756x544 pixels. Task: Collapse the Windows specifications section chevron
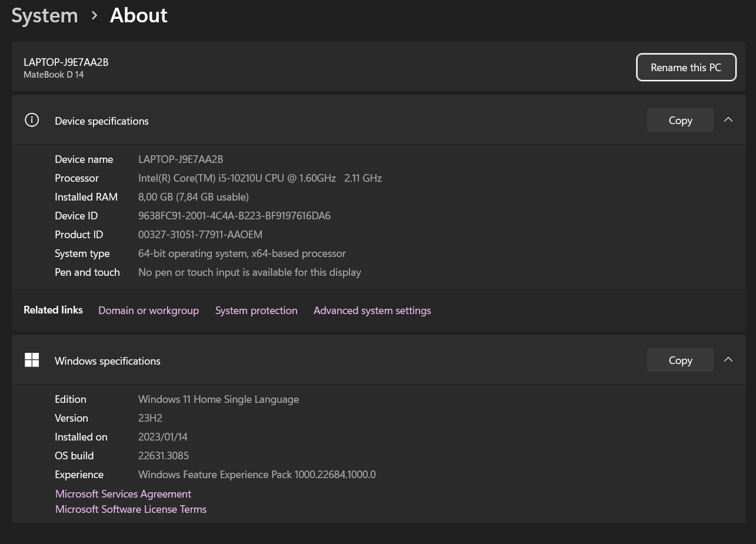(728, 360)
